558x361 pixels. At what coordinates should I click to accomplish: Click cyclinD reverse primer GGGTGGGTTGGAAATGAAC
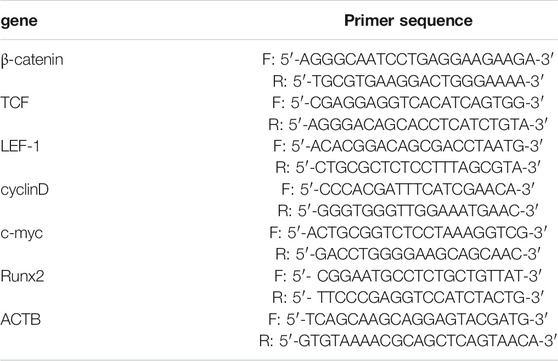408,211
